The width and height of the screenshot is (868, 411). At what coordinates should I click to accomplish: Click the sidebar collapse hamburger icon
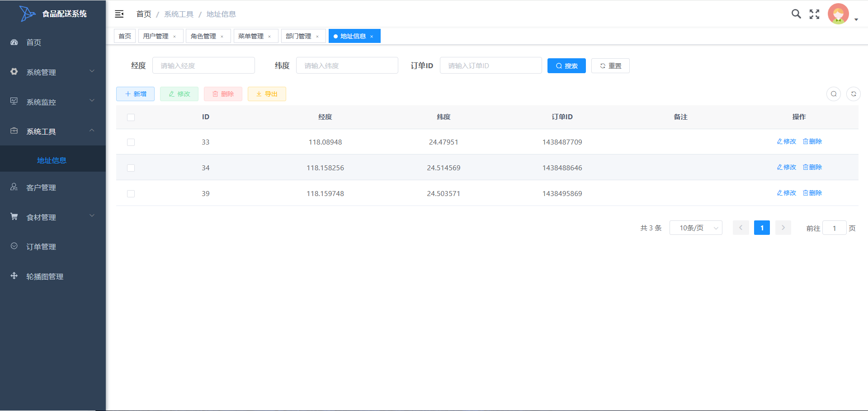point(119,14)
